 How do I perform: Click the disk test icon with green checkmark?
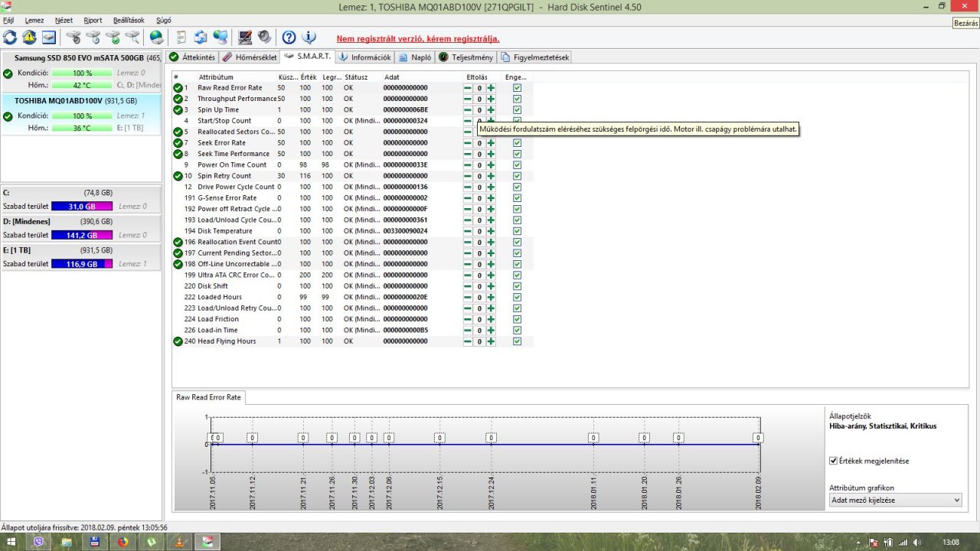(x=113, y=37)
